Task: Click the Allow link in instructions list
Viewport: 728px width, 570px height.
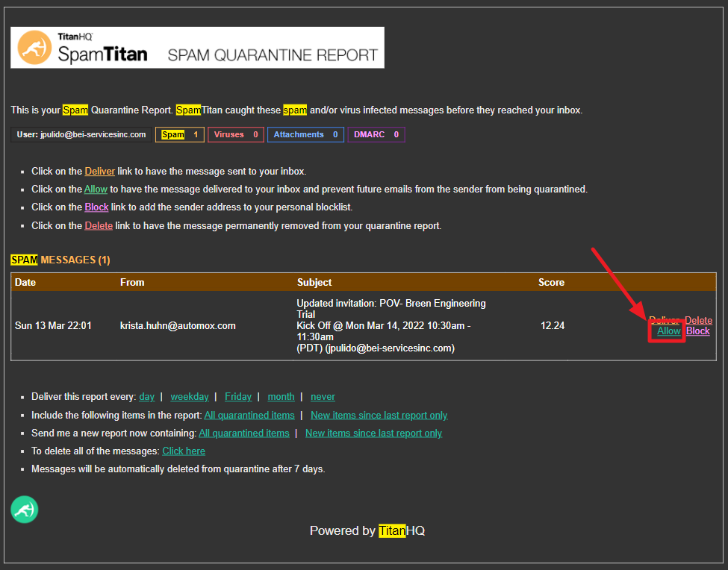Action: pos(96,190)
